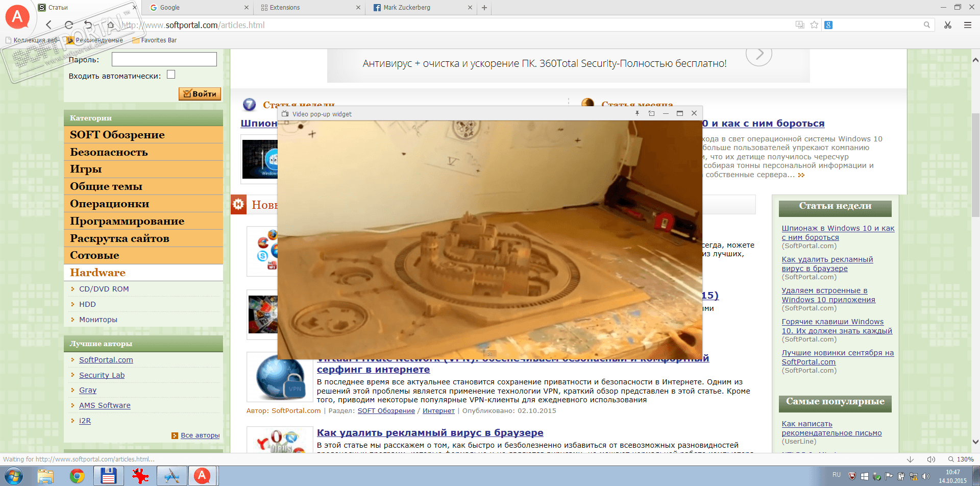Click the red Avant browser logo button
This screenshot has width=980, height=486.
(x=17, y=17)
